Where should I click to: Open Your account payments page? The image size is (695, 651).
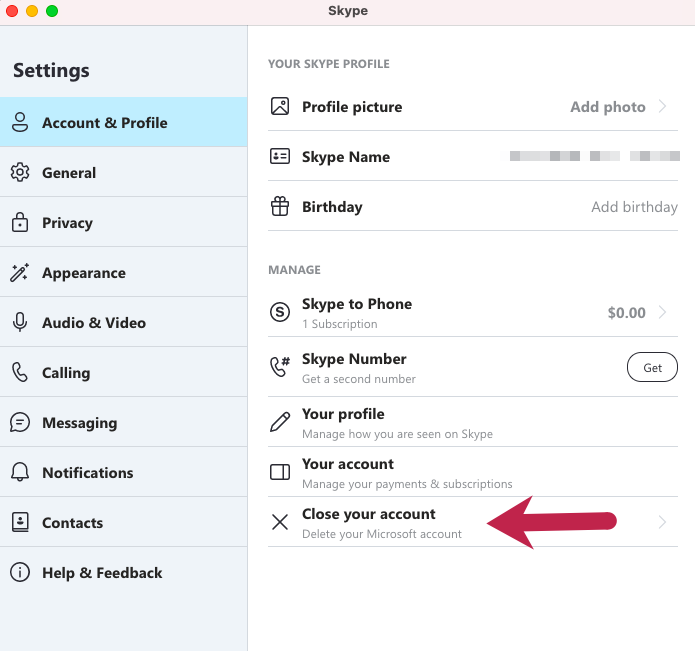click(473, 472)
